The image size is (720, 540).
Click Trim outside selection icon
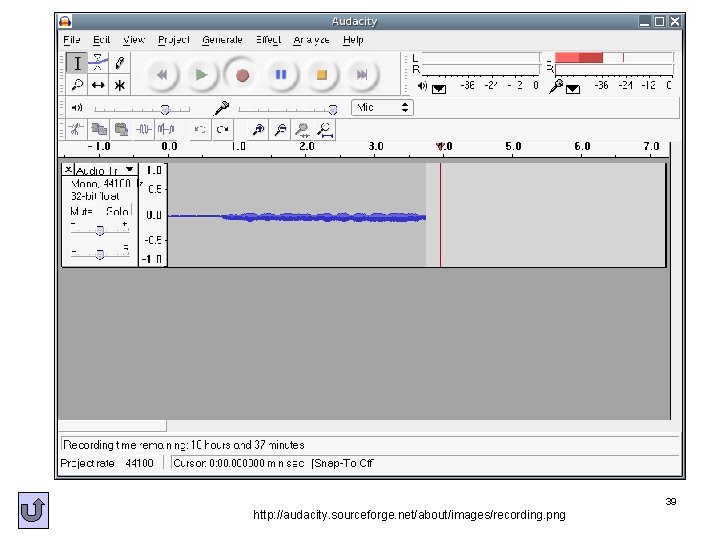click(143, 129)
